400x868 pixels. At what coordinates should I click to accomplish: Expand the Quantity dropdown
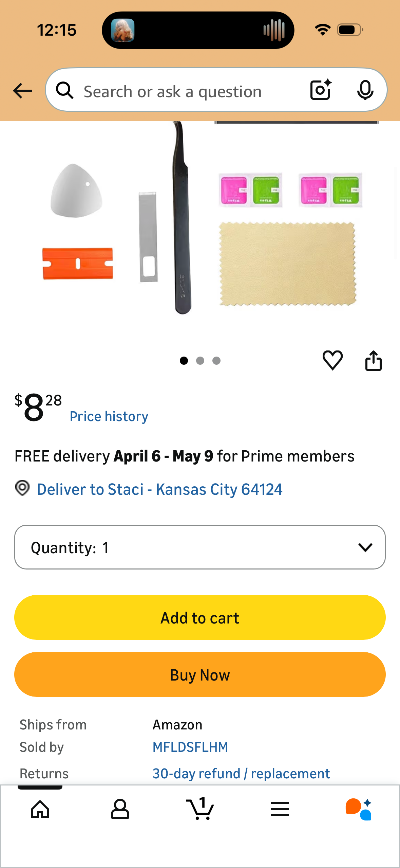(x=200, y=547)
